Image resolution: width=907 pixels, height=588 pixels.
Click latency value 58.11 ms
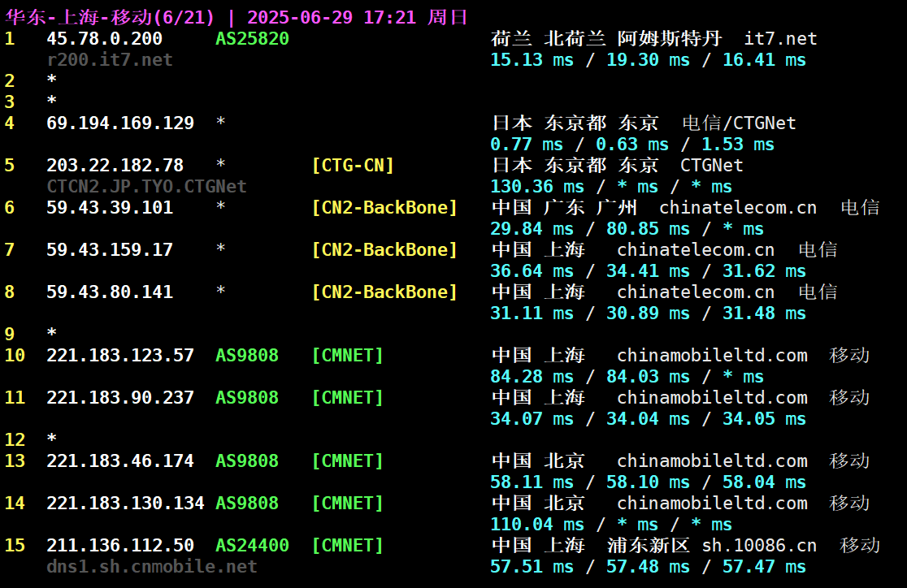coord(532,482)
